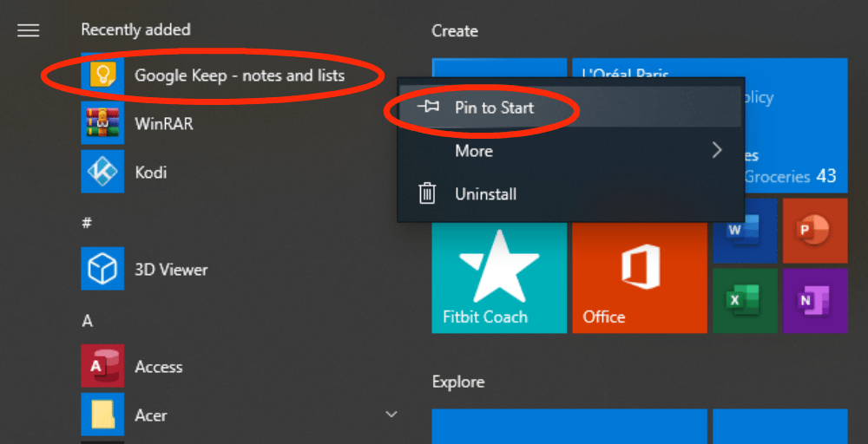Click the Acer folder label
The image size is (868, 444).
[x=151, y=415]
